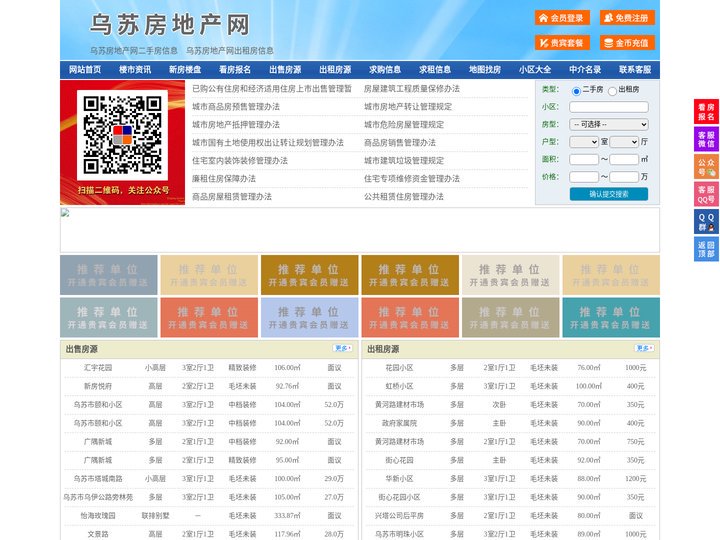Go to 网站首页 in the navigation bar
720x540 pixels.
(x=85, y=70)
